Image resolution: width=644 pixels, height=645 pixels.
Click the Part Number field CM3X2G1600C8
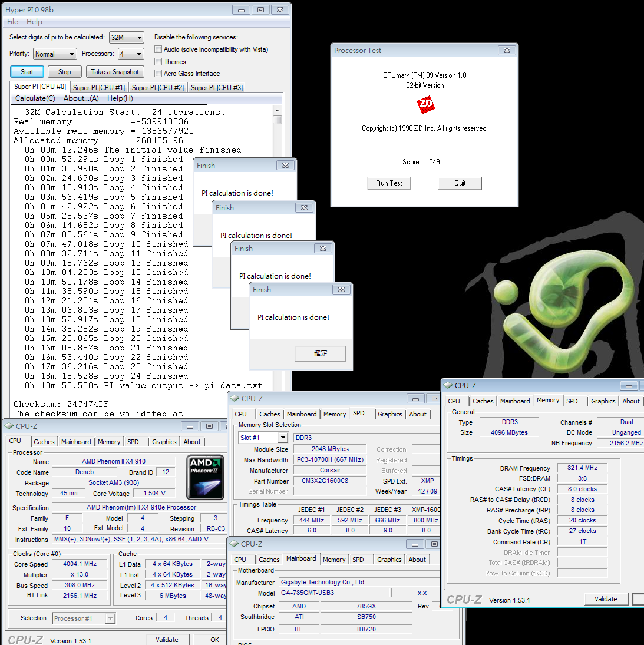pos(329,481)
